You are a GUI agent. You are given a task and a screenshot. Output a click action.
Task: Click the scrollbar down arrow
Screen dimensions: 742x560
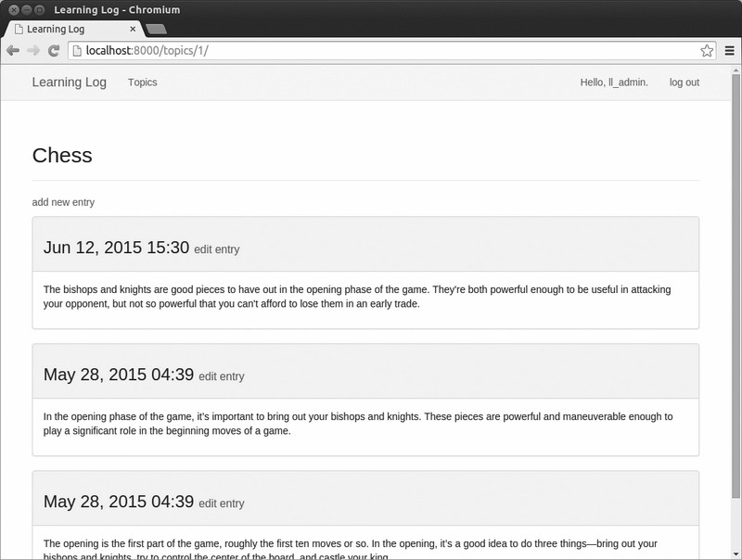[736, 554]
